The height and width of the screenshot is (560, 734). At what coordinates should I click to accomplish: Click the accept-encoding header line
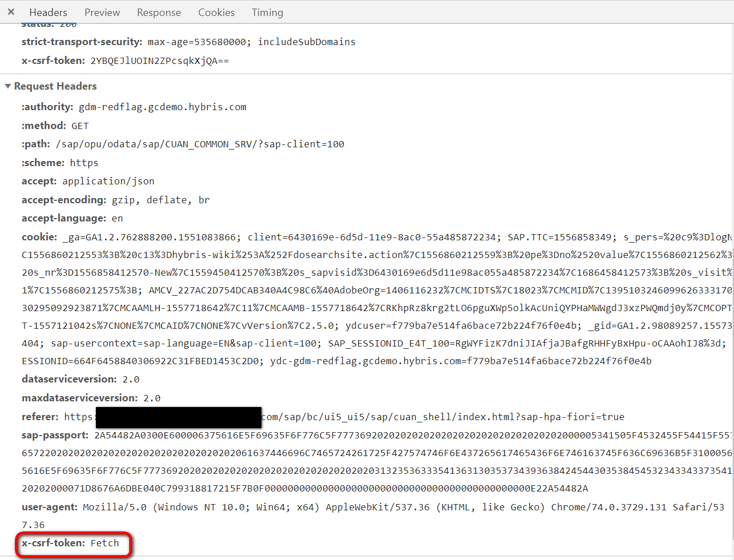116,200
